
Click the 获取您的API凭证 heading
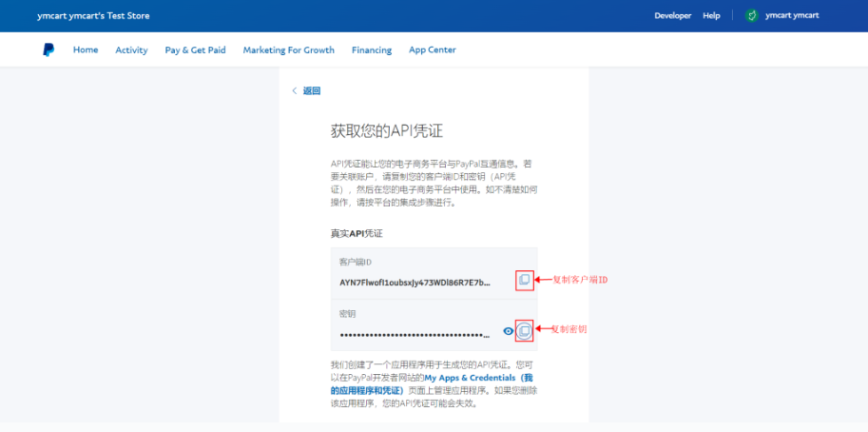point(387,131)
